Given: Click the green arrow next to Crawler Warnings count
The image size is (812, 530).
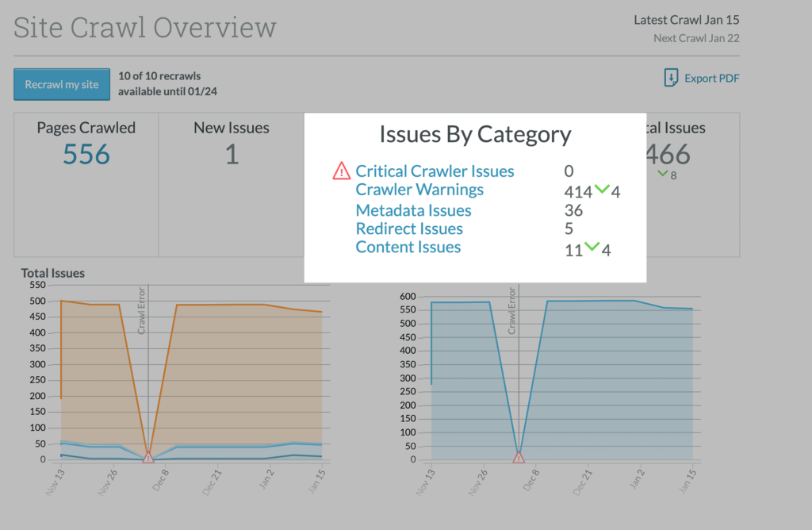Looking at the screenshot, I should point(602,190).
